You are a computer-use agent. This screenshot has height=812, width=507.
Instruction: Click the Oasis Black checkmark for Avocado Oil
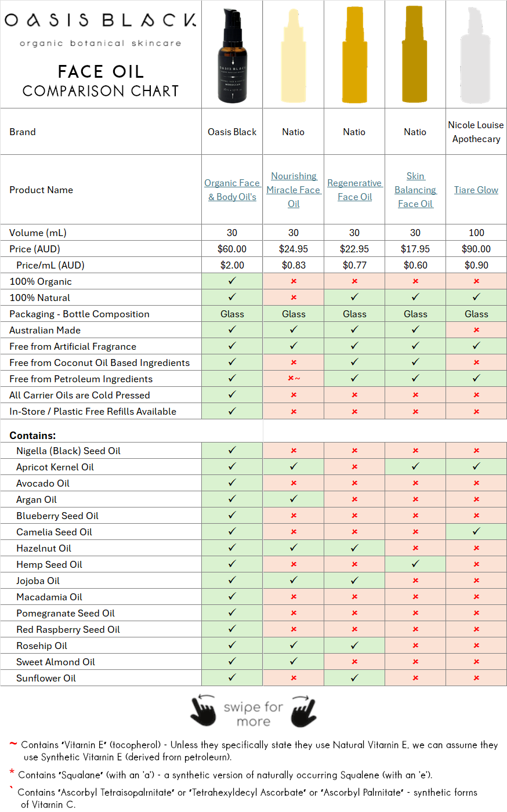[x=232, y=483]
